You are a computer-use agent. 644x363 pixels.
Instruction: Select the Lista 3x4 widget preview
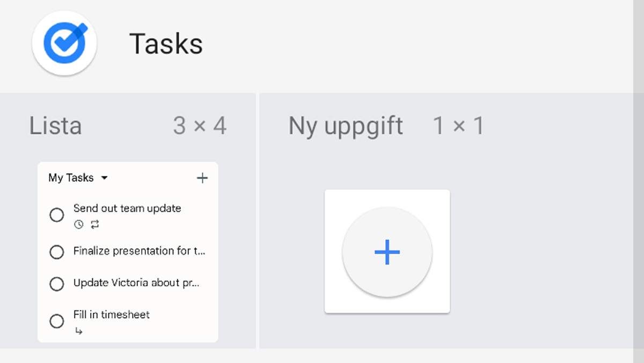coord(128,251)
